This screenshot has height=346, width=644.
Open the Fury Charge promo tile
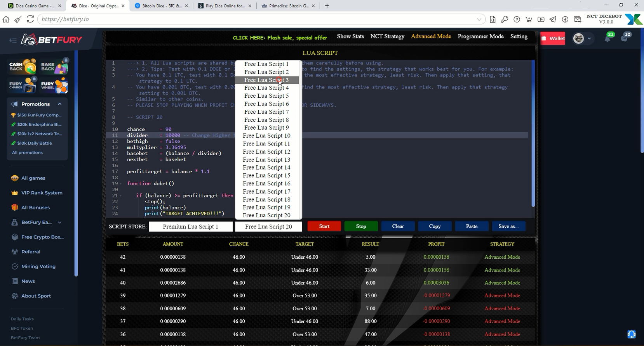(x=23, y=85)
